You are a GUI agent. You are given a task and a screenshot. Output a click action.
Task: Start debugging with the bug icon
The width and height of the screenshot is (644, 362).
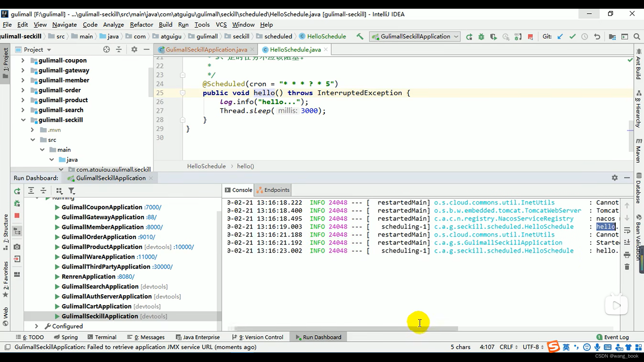(481, 37)
